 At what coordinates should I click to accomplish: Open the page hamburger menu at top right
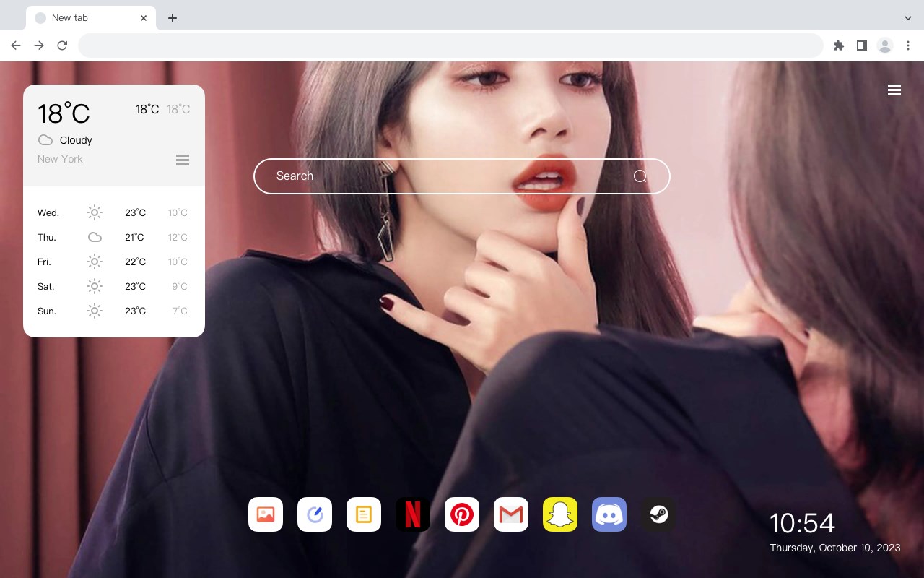click(894, 90)
